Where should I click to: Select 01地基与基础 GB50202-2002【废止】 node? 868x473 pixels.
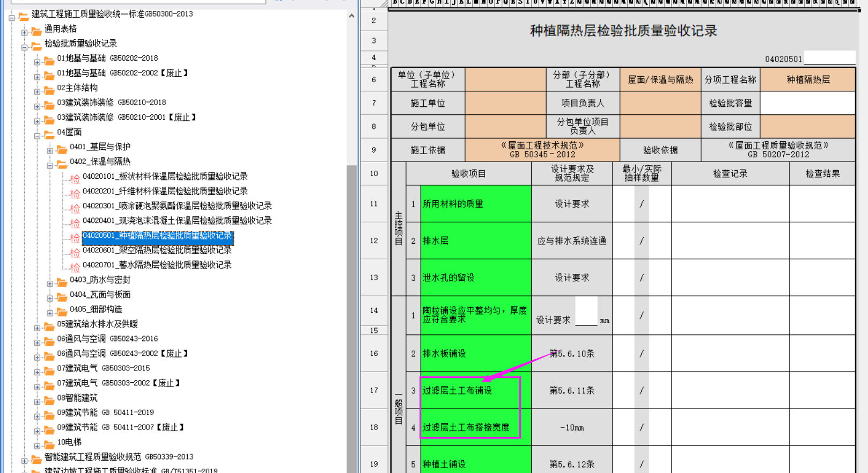pyautogui.click(x=122, y=73)
